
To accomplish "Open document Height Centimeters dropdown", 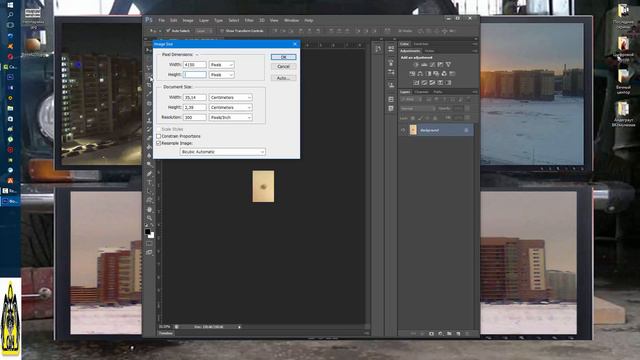I will click(231, 107).
